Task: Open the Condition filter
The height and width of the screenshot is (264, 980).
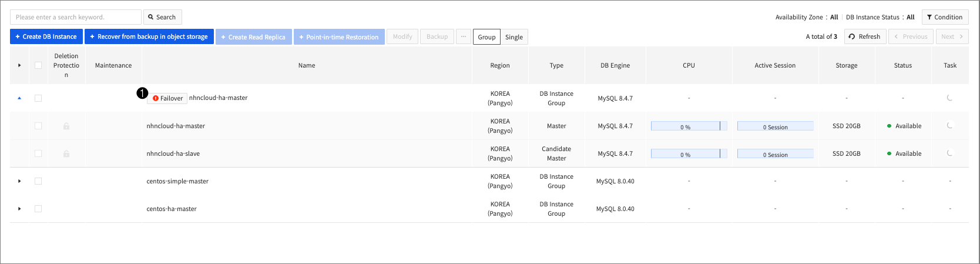Action: (x=945, y=17)
